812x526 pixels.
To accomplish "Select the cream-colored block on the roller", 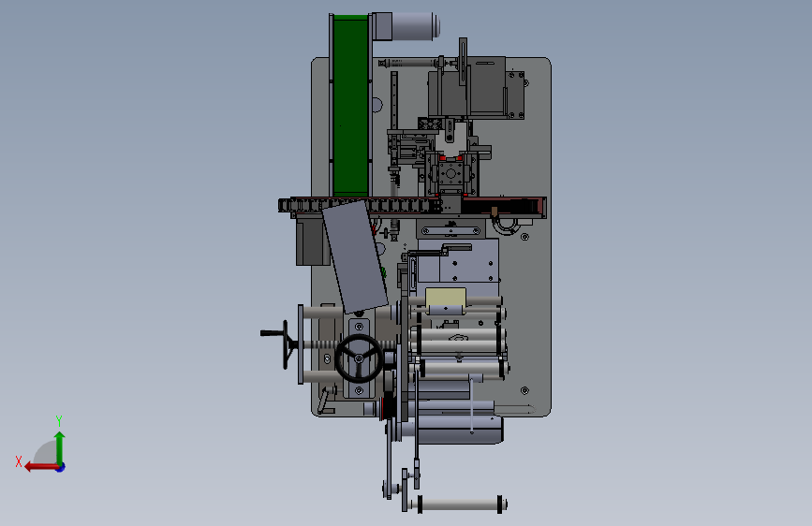I will pyautogui.click(x=446, y=298).
